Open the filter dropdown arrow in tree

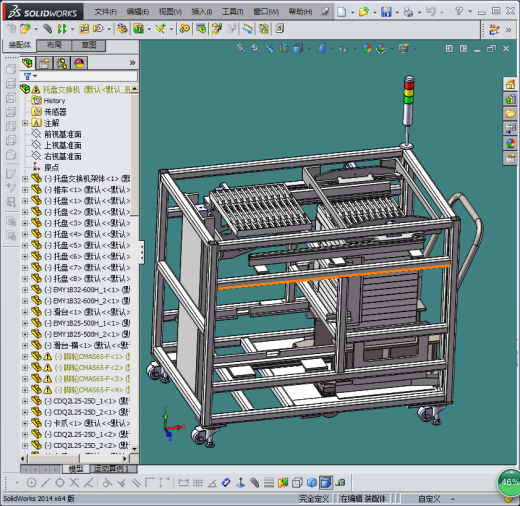point(35,76)
